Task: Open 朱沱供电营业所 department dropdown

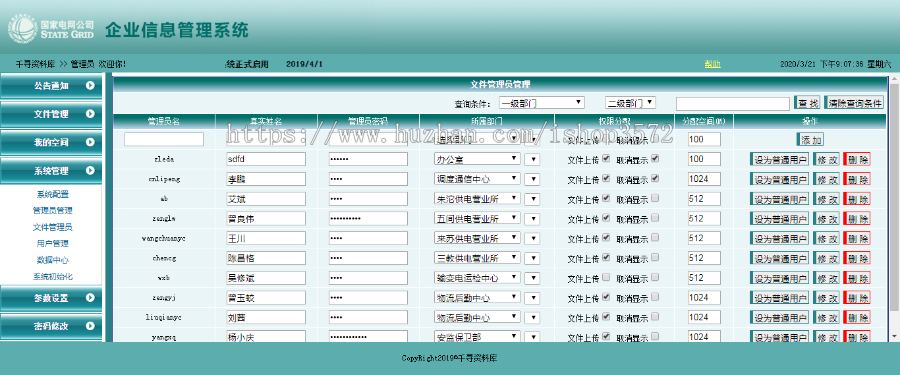Action: pyautogui.click(x=478, y=199)
